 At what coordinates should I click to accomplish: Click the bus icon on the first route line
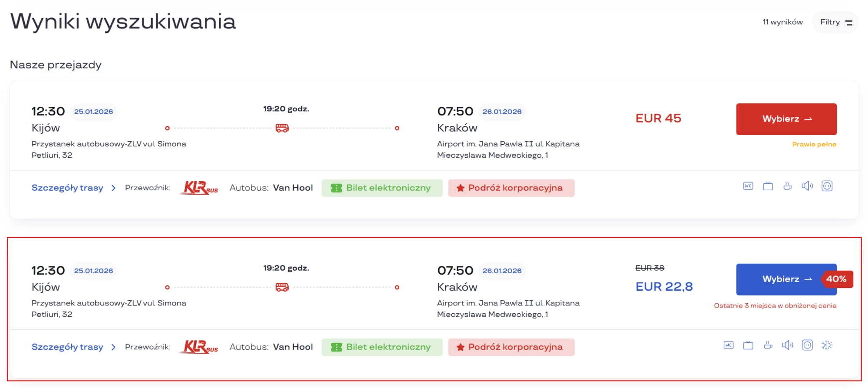(x=282, y=128)
